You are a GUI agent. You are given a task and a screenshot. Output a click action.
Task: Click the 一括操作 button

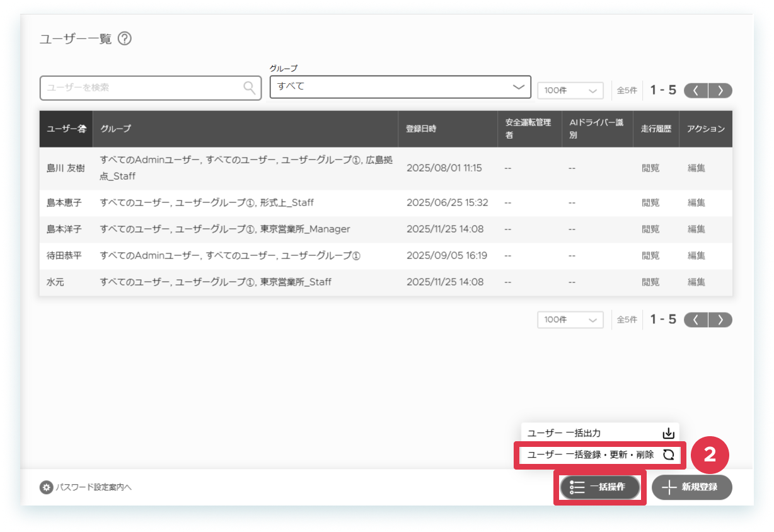point(599,487)
